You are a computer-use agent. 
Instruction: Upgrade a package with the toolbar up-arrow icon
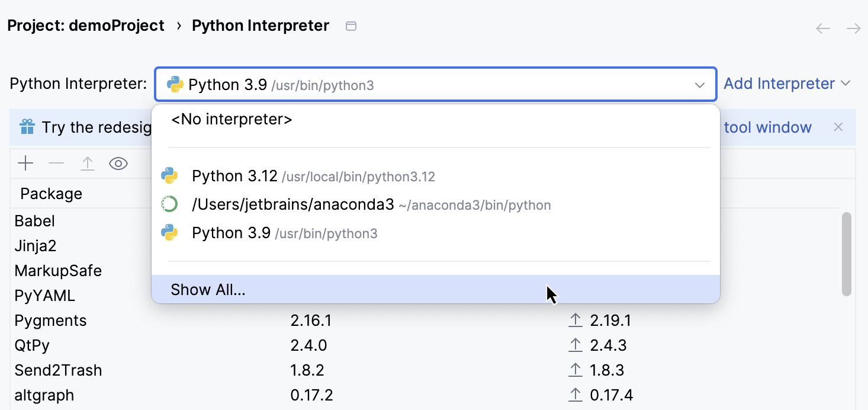point(88,164)
